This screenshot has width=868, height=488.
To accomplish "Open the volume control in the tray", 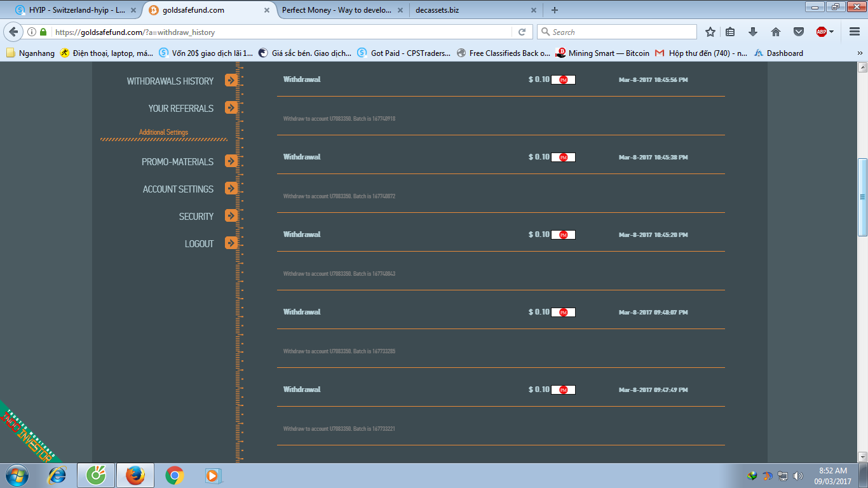I will [x=798, y=475].
